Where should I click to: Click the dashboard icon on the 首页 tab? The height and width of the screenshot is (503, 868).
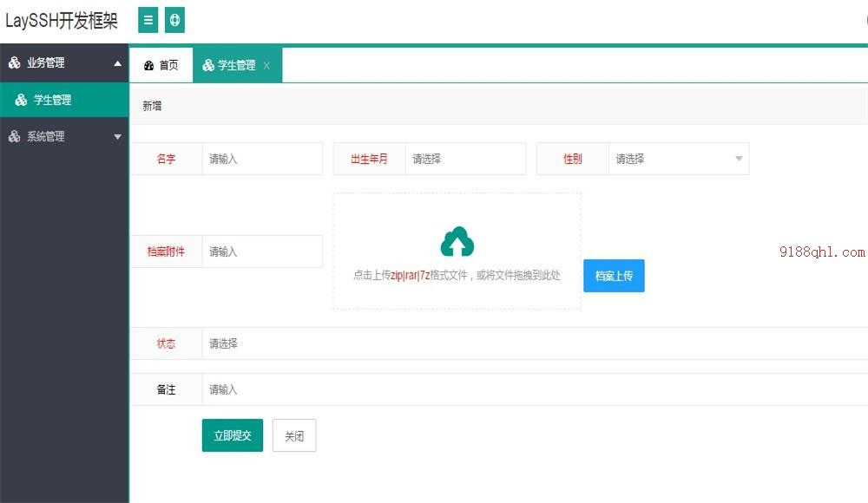(147, 64)
